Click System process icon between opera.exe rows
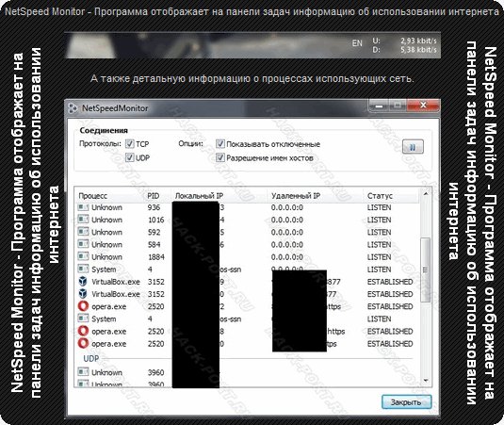Screen dimensions: 504x425 tap(83, 319)
